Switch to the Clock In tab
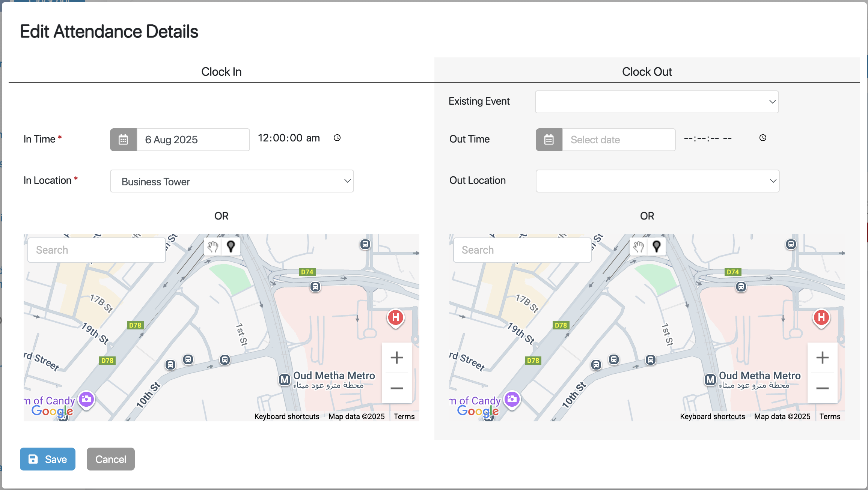Viewport: 868px width, 490px height. click(x=221, y=71)
